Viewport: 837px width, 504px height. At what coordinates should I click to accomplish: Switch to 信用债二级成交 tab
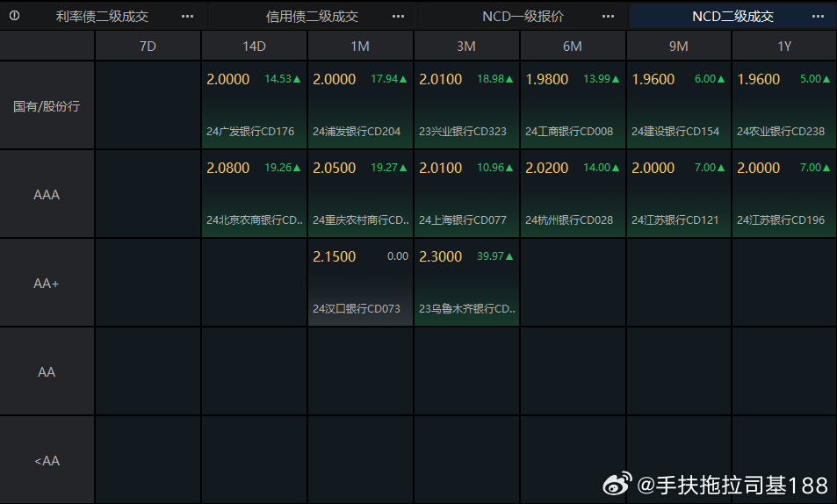[313, 17]
